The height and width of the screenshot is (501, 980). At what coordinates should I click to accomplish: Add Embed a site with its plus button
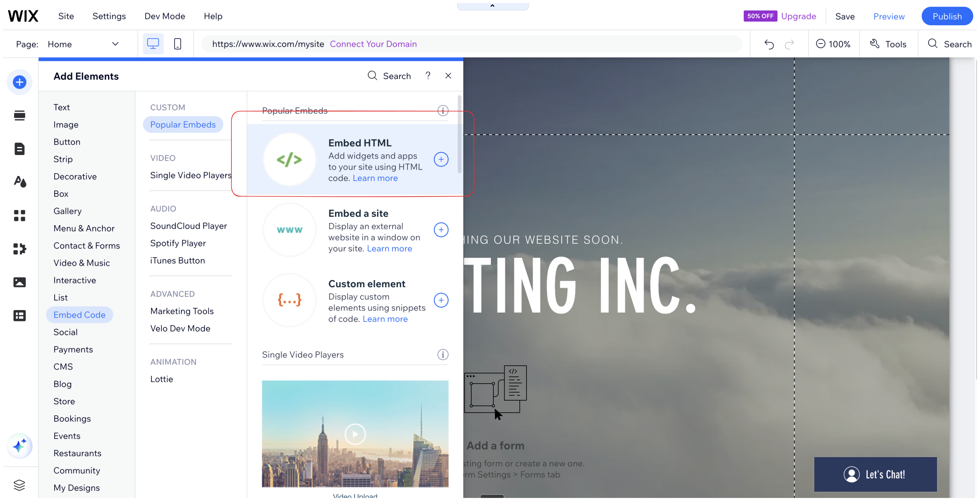click(441, 230)
